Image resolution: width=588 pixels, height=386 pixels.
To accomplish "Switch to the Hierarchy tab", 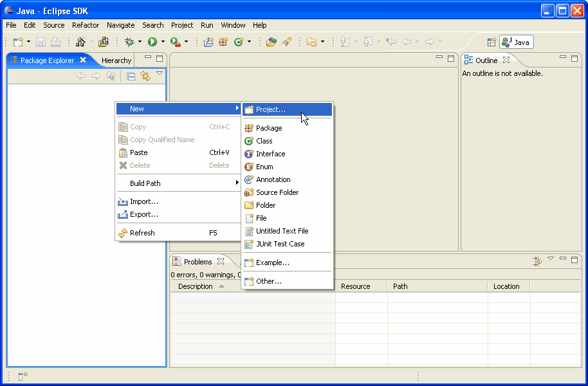I will [116, 60].
